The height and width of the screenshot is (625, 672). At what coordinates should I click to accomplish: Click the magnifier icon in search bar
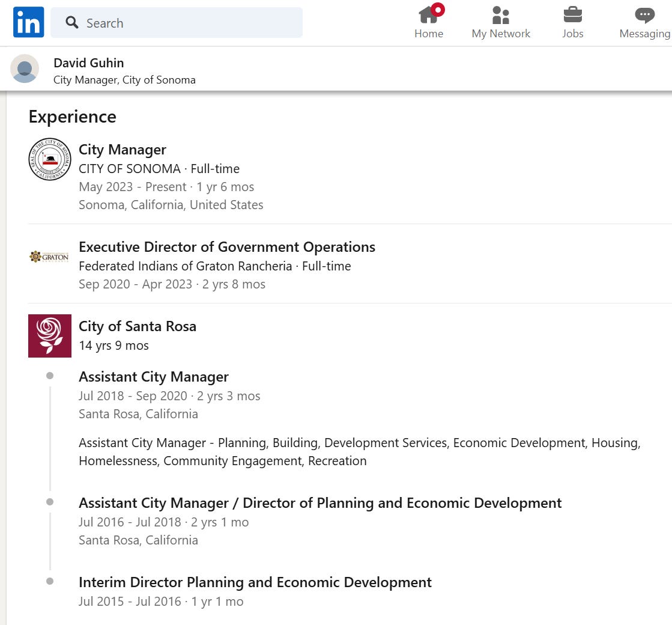71,22
